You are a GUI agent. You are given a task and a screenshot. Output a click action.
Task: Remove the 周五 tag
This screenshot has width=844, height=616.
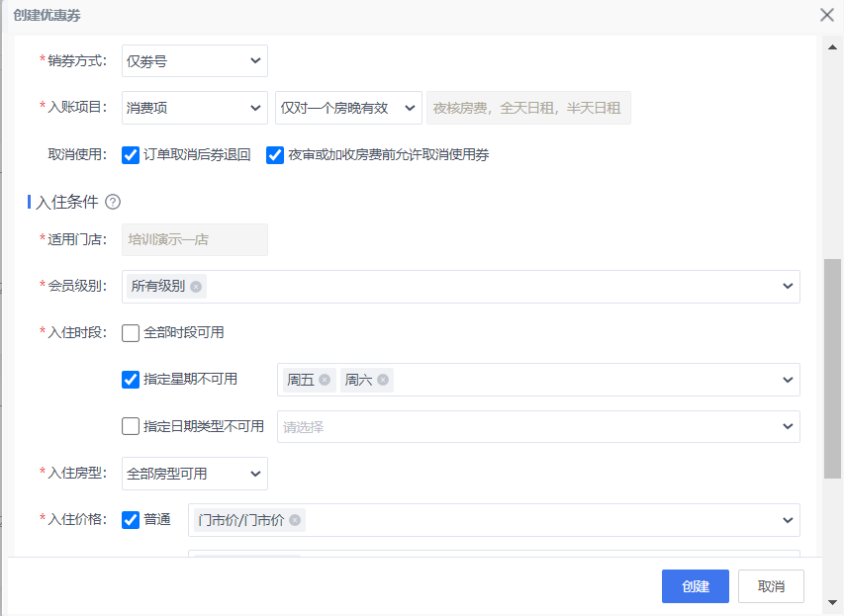point(324,380)
